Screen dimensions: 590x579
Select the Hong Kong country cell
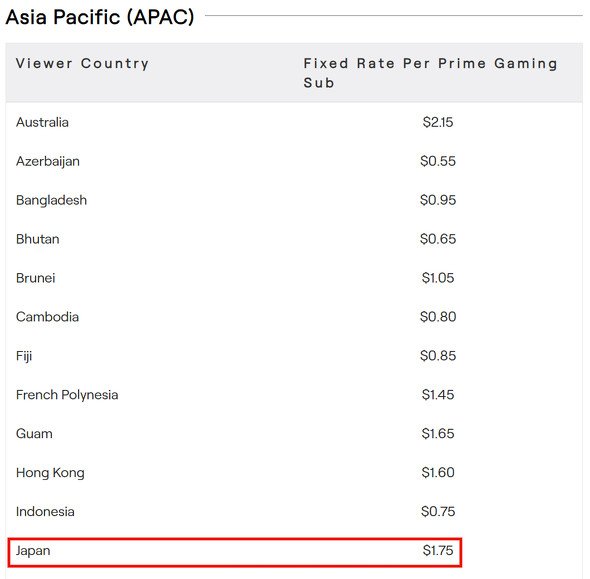(x=50, y=473)
